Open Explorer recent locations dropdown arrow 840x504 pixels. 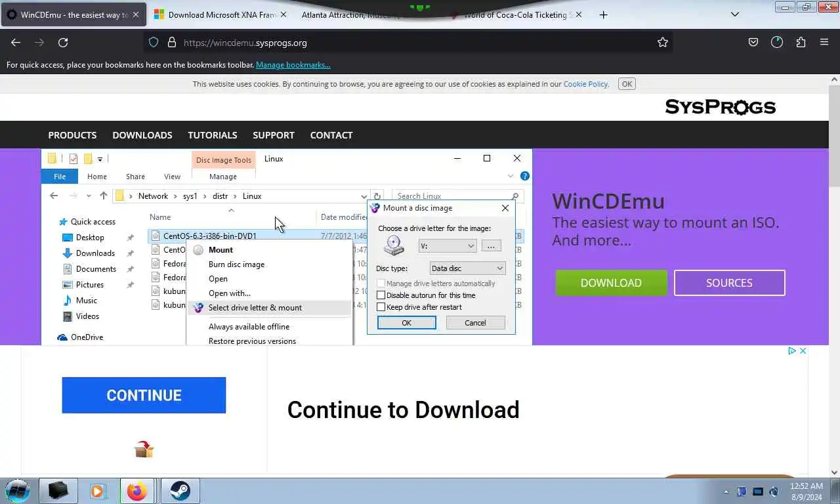(89, 196)
